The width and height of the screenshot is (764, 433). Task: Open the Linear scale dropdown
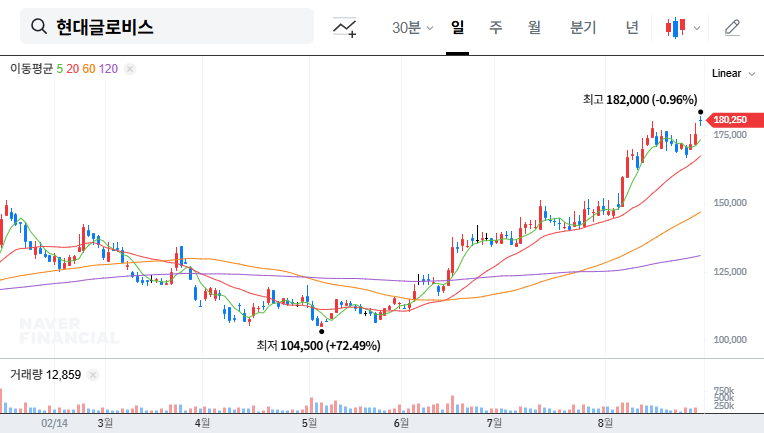733,74
